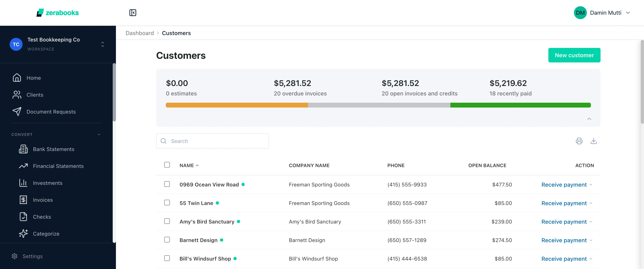The image size is (644, 269).
Task: Click the customer Search field
Action: (x=213, y=141)
